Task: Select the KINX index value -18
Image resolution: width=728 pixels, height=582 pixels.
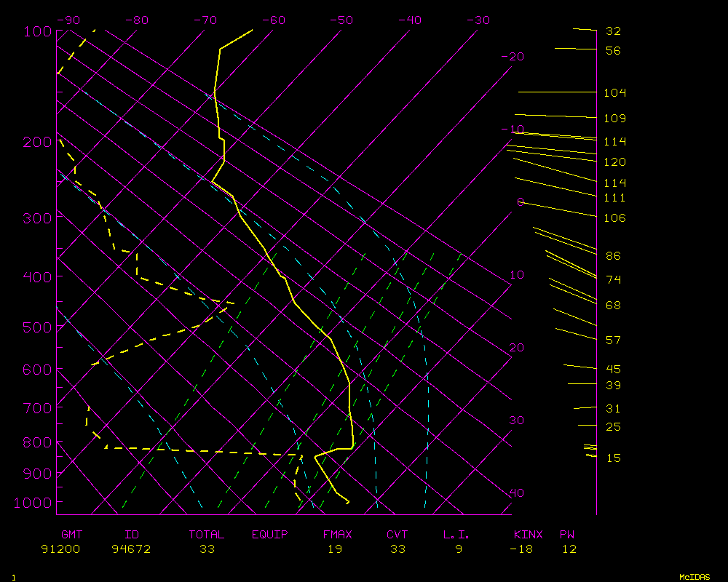Action: [523, 549]
